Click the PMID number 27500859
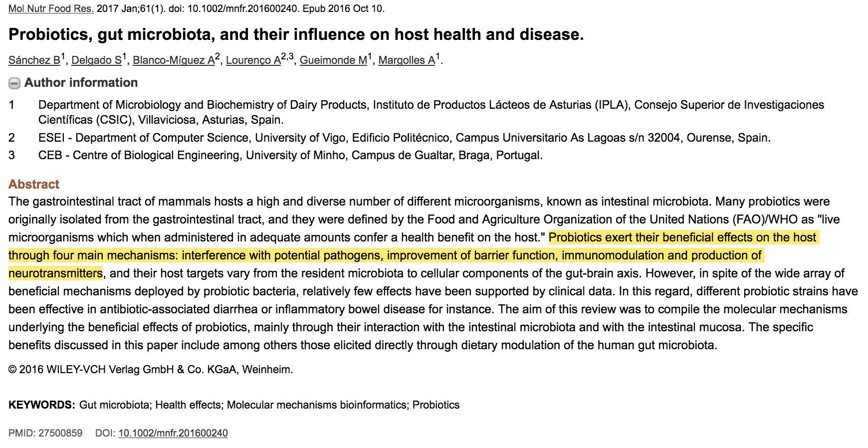 [60, 433]
